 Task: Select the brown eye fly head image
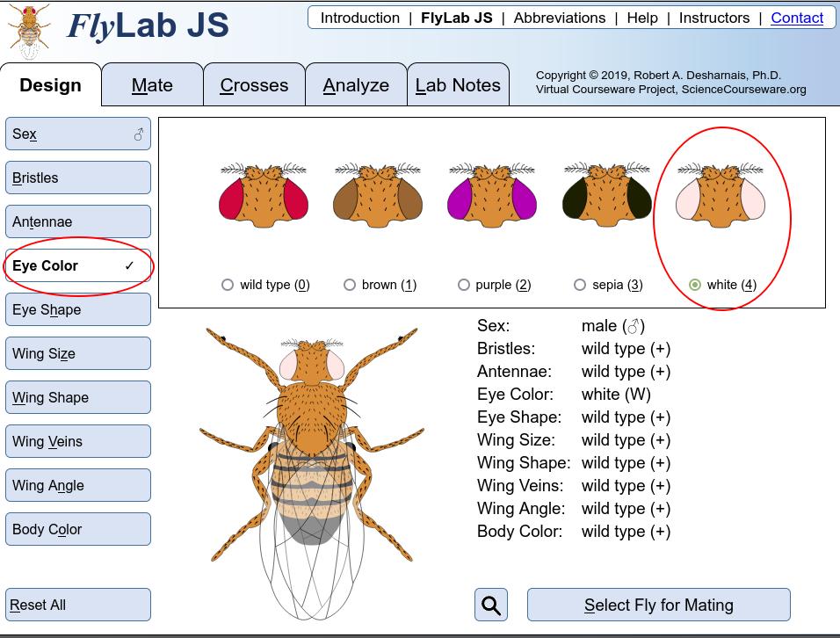378,195
